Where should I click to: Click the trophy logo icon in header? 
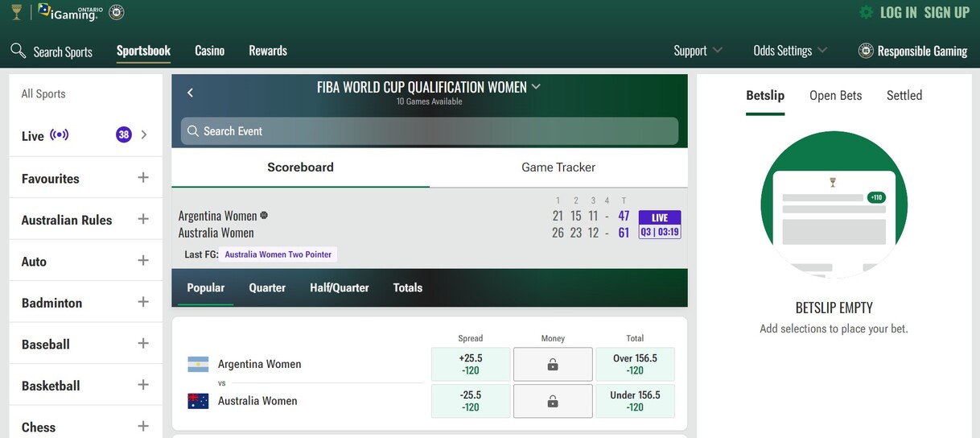tap(16, 11)
